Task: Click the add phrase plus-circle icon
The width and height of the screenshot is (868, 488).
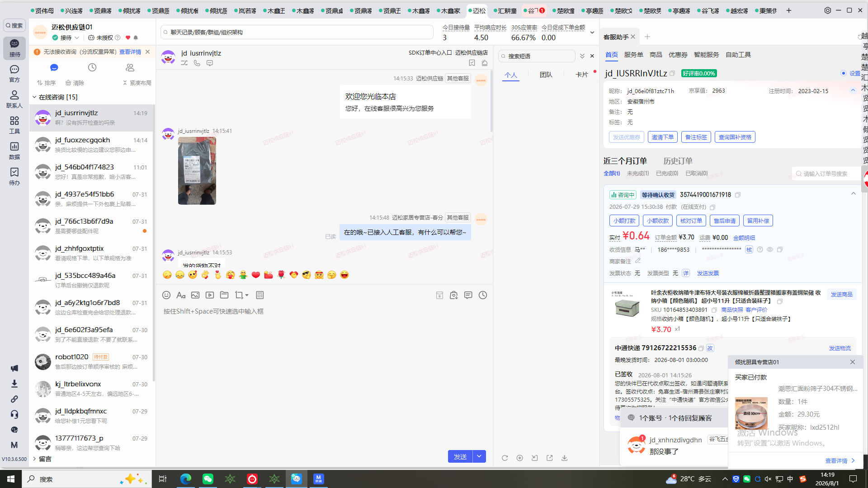Action: [x=520, y=458]
